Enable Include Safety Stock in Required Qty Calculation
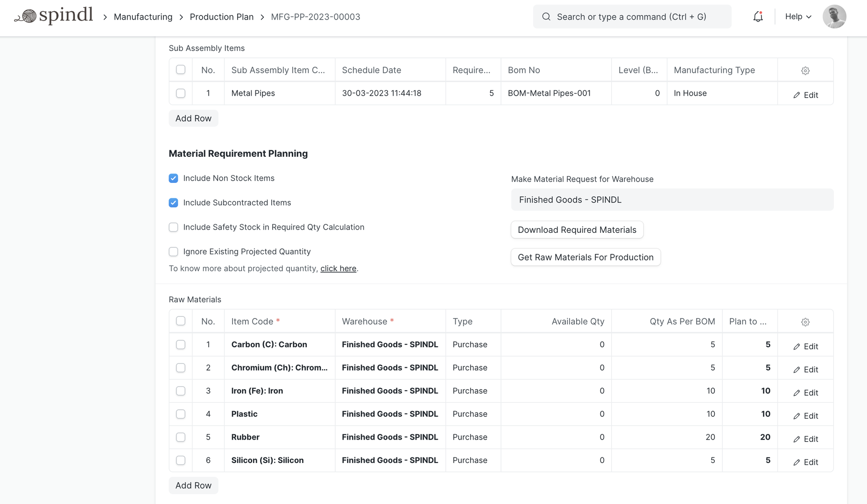The image size is (867, 504). [x=173, y=227]
